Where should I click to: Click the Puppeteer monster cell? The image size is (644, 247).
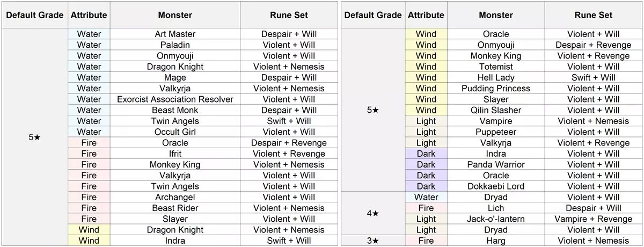coord(496,132)
